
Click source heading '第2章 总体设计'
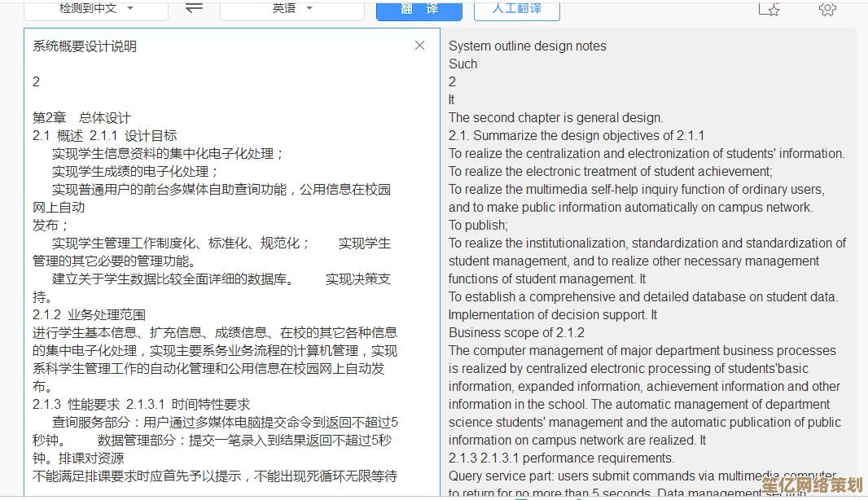click(x=81, y=117)
